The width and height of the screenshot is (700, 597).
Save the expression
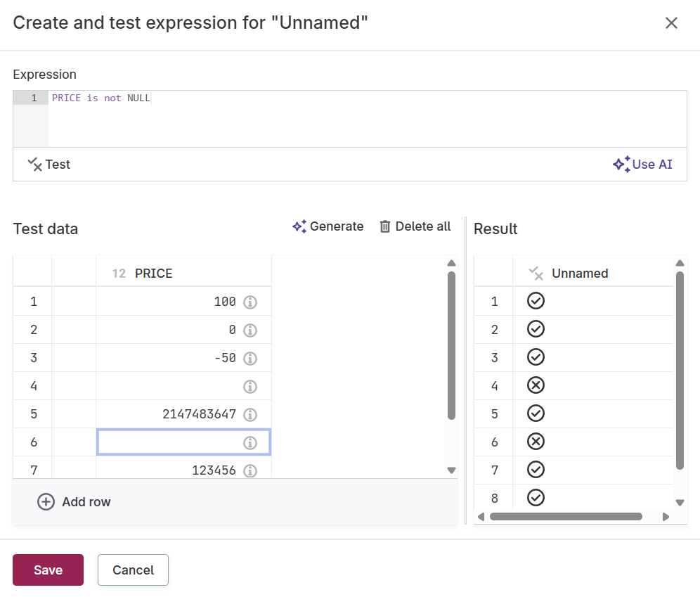pyautogui.click(x=48, y=570)
